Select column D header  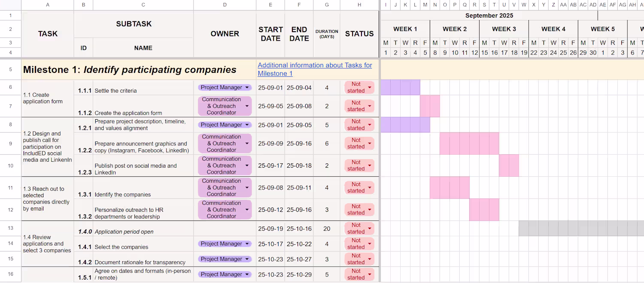coord(225,5)
